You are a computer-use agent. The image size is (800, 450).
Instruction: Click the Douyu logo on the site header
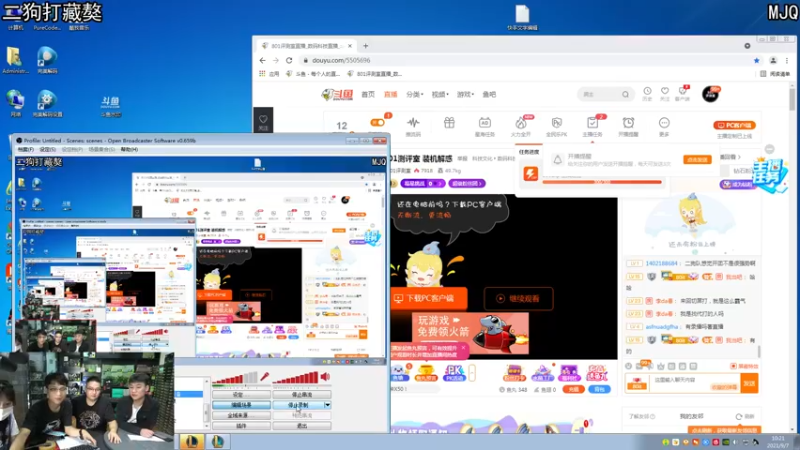pos(337,94)
